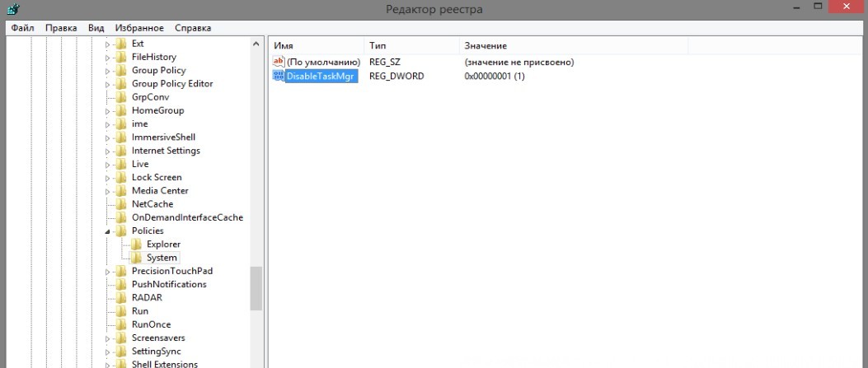
Task: Click the PushNotifications folder icon
Action: click(x=121, y=284)
